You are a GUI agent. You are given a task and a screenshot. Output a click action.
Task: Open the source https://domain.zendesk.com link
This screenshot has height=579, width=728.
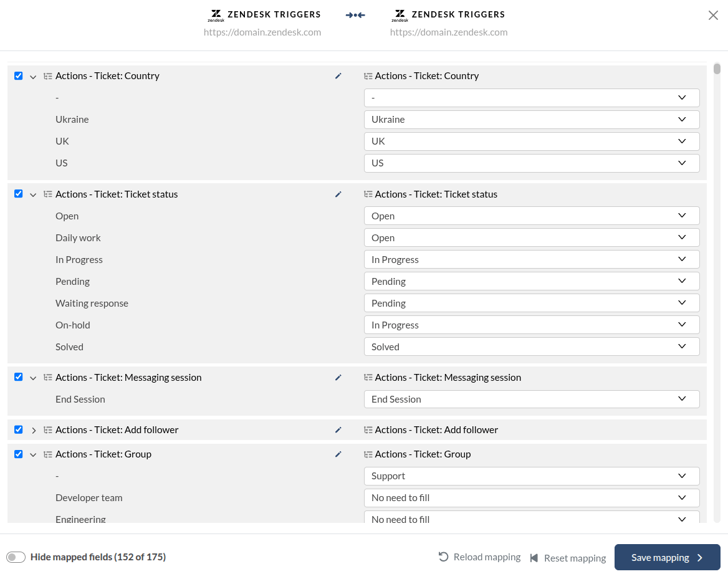point(262,32)
